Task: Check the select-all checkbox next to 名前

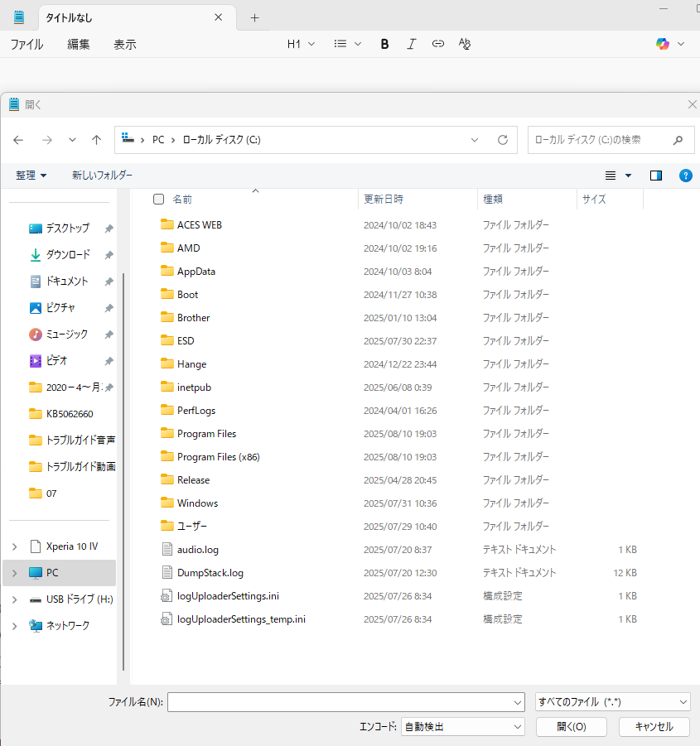Action: tap(157, 199)
